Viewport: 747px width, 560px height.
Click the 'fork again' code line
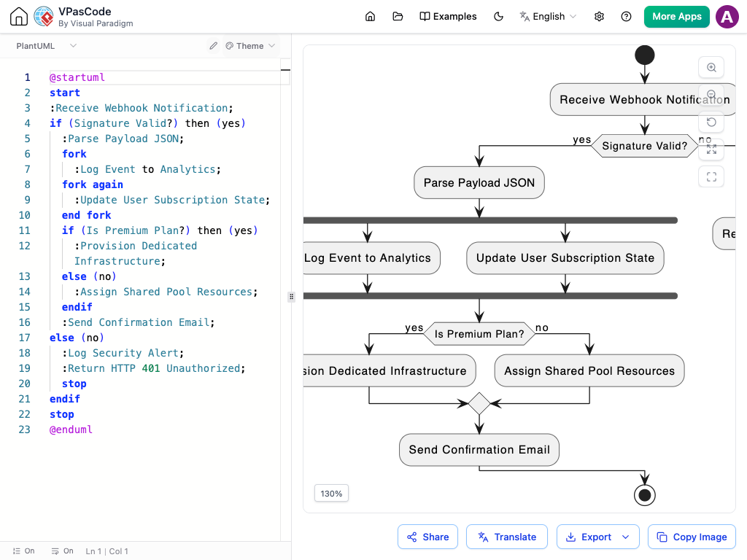coord(93,184)
